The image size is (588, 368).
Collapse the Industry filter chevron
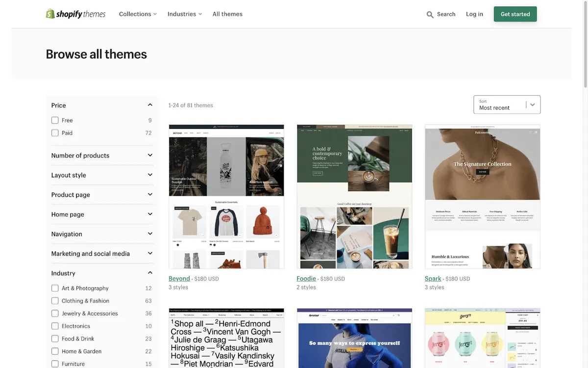click(150, 273)
